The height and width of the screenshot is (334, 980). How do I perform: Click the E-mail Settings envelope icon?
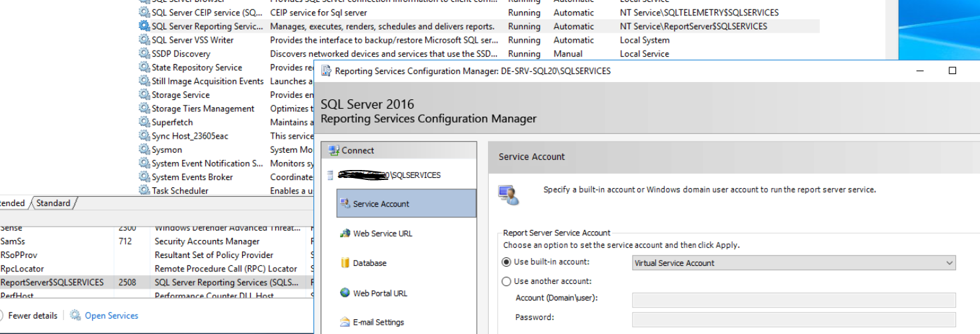pos(345,322)
